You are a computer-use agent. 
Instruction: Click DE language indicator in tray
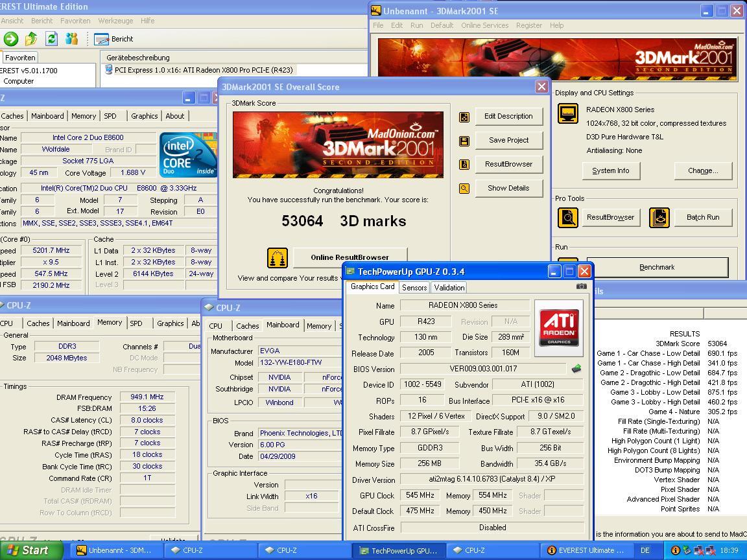coord(645,550)
